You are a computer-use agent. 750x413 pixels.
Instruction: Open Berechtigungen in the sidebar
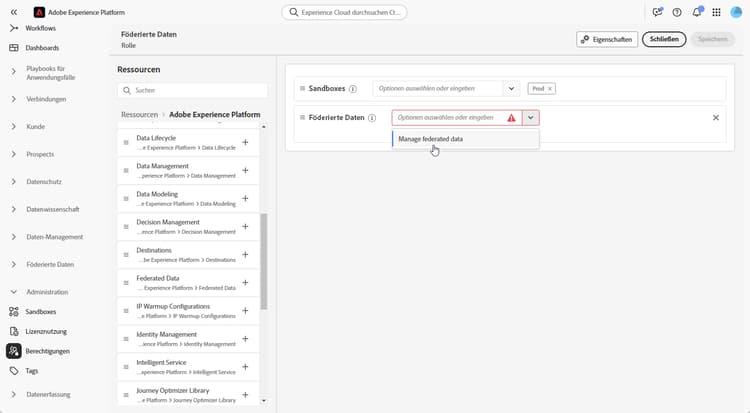[47, 351]
